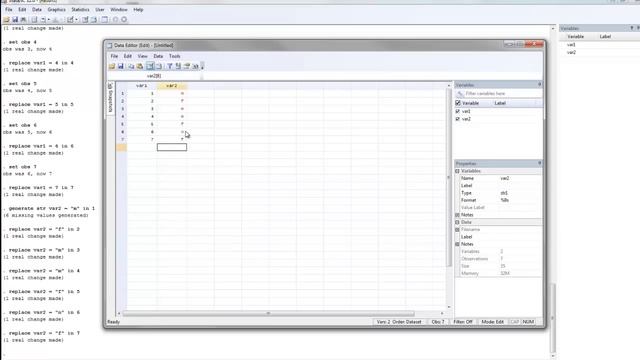Click Mode: Edit in status bar
The width and height of the screenshot is (640, 360).
coord(492,322)
